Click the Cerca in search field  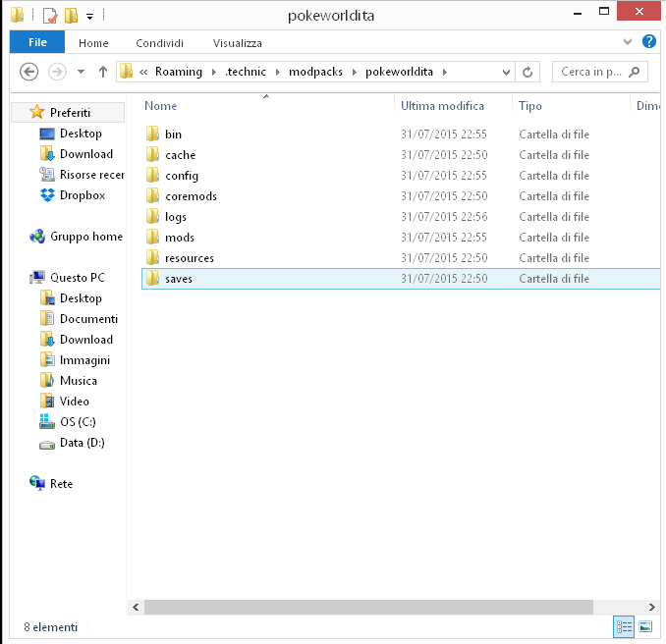pos(600,72)
